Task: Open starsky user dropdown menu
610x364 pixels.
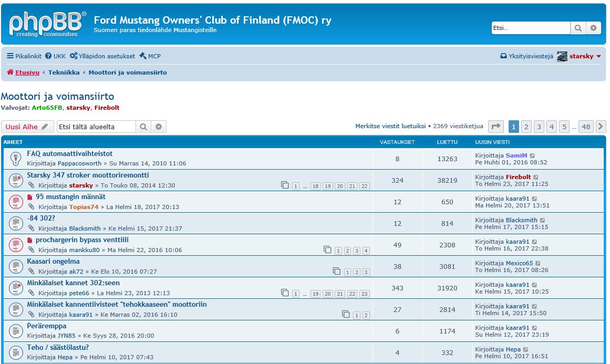Action: pos(598,56)
